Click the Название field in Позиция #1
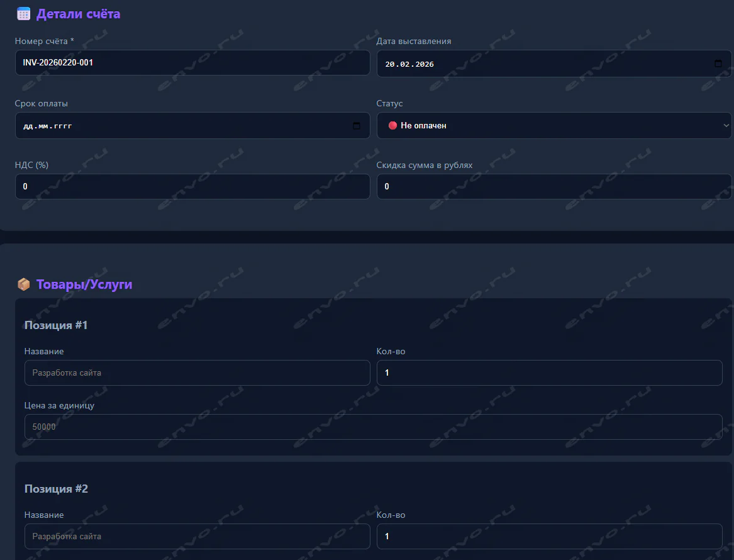 (197, 373)
